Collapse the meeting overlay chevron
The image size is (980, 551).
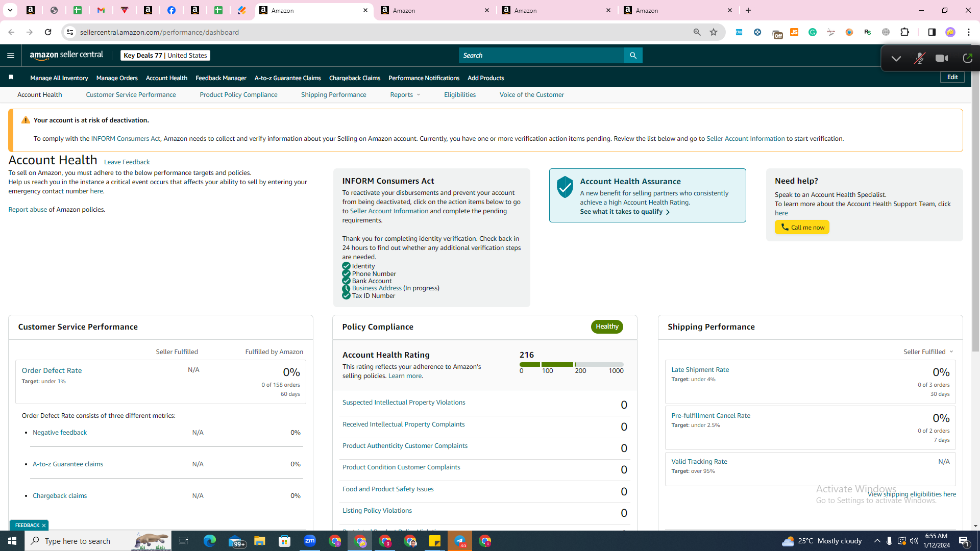pyautogui.click(x=896, y=59)
